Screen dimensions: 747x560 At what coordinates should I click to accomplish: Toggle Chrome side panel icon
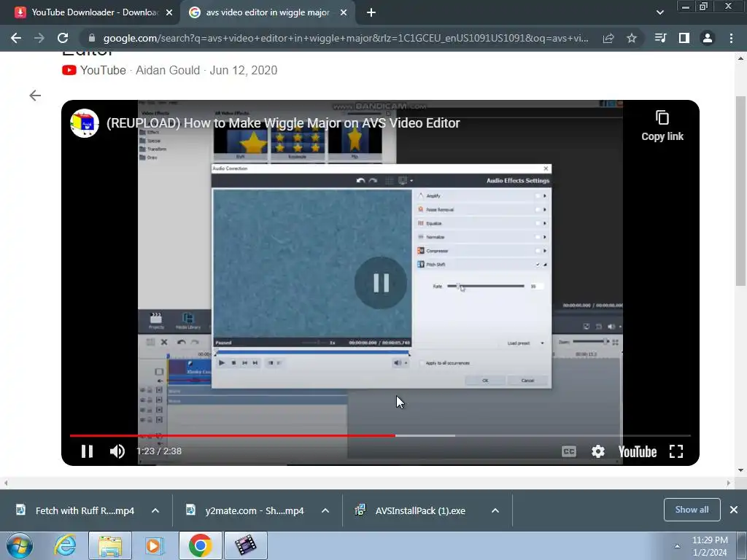pos(684,38)
